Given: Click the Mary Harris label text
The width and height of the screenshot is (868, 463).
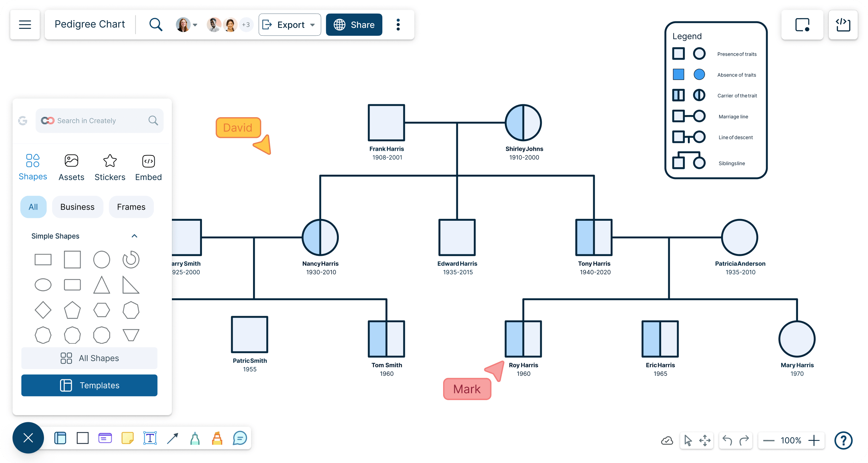Looking at the screenshot, I should tap(797, 365).
